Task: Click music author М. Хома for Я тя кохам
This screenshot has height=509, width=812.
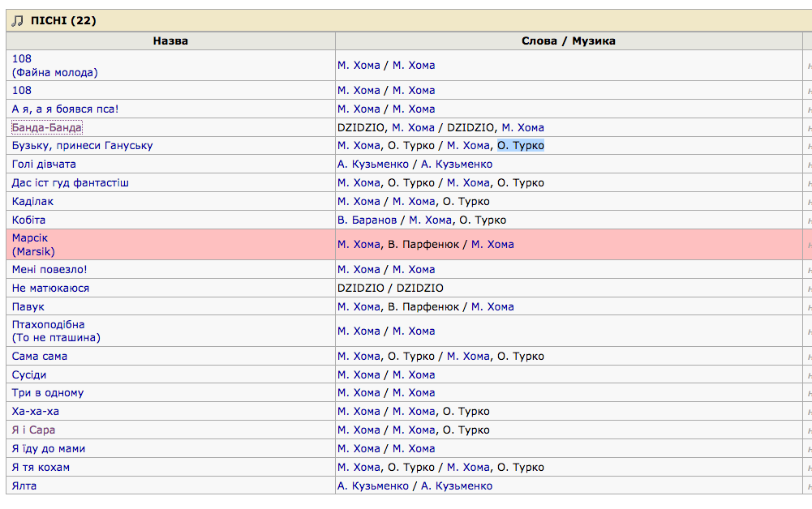Action: (x=468, y=468)
